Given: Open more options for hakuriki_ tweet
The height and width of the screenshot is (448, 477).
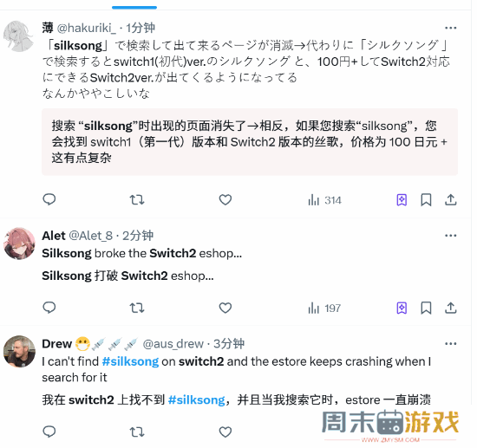Looking at the screenshot, I should coord(450,28).
